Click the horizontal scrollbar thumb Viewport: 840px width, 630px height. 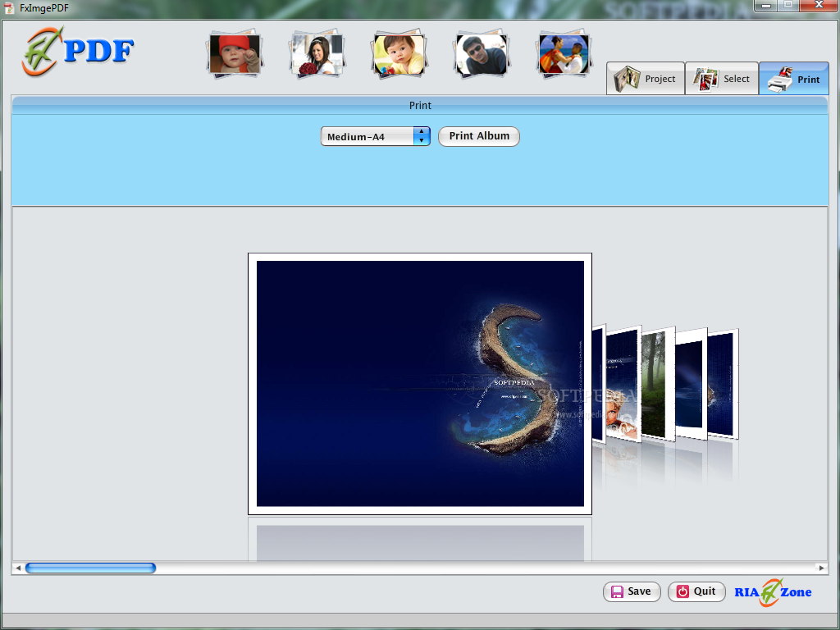click(90, 568)
